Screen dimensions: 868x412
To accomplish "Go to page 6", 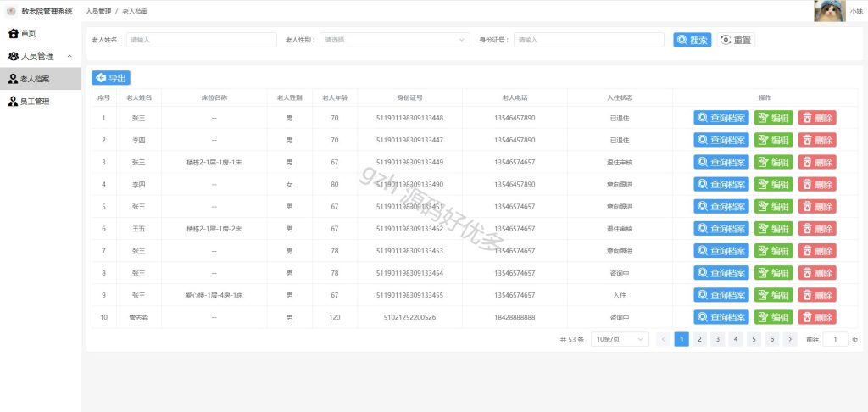I will [x=771, y=339].
